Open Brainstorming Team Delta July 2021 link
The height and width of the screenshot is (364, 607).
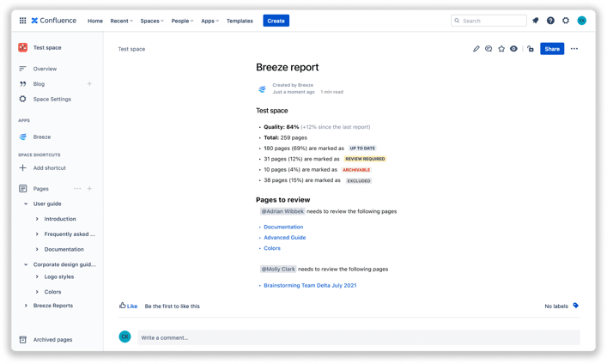tap(310, 285)
